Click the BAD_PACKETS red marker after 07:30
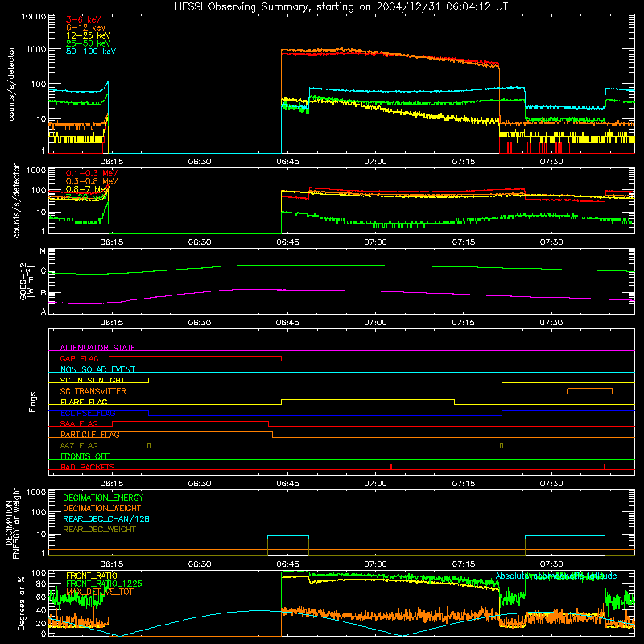644x644 pixels. point(605,467)
